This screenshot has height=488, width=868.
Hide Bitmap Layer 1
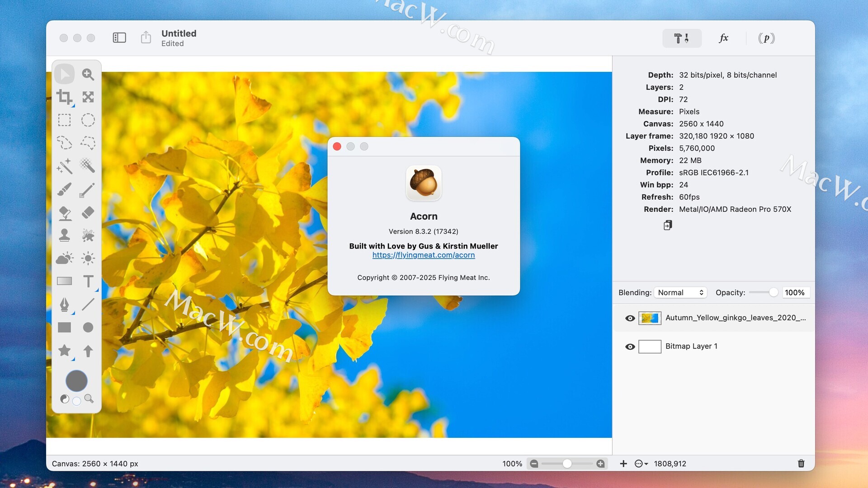pos(630,347)
